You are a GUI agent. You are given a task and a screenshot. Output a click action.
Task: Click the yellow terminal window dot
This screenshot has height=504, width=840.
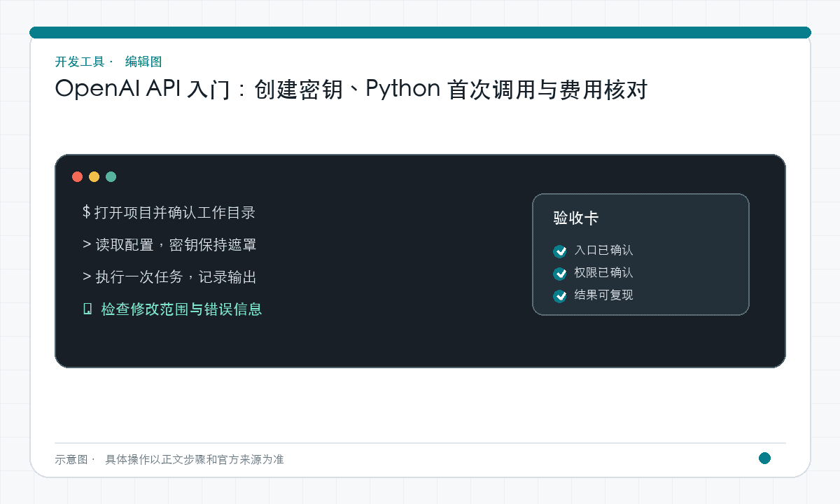click(x=94, y=176)
